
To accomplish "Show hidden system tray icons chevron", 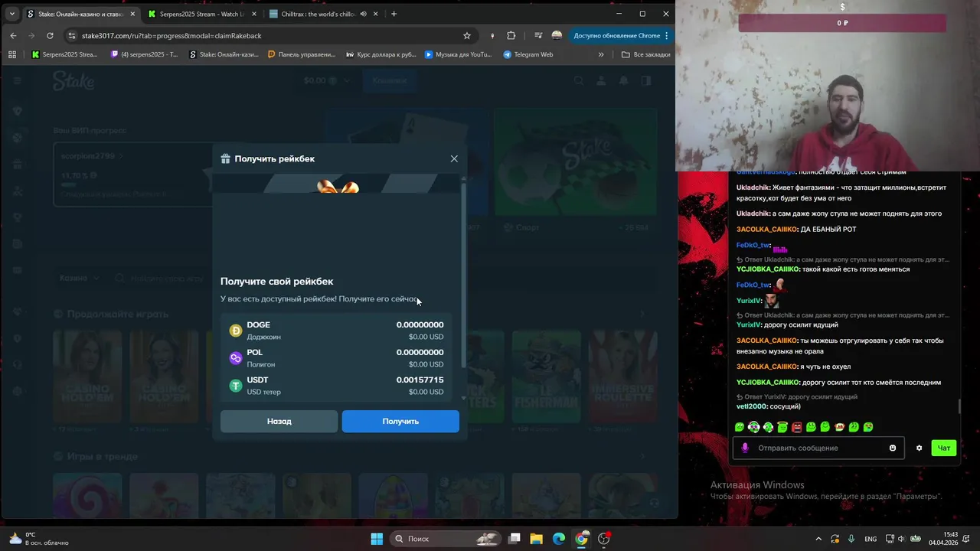I will click(818, 539).
